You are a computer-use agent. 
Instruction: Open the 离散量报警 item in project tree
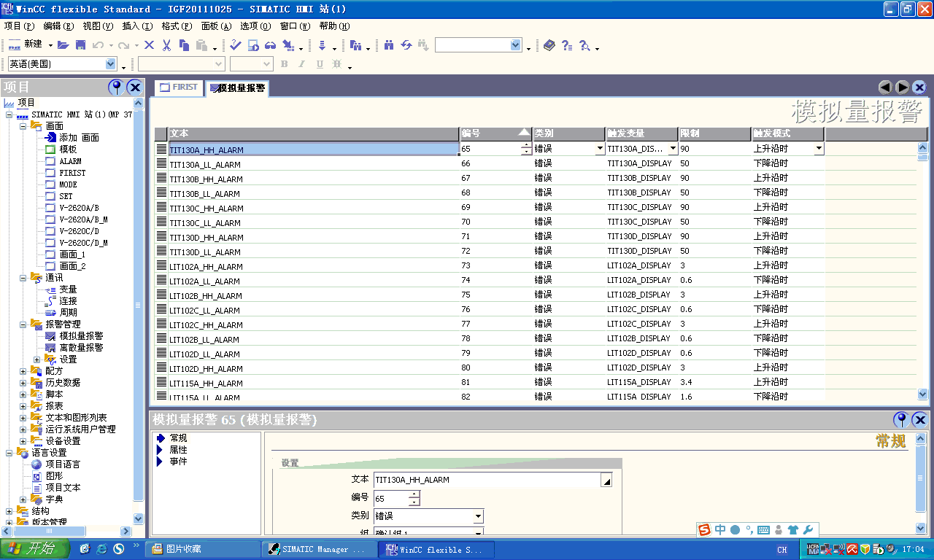(81, 348)
